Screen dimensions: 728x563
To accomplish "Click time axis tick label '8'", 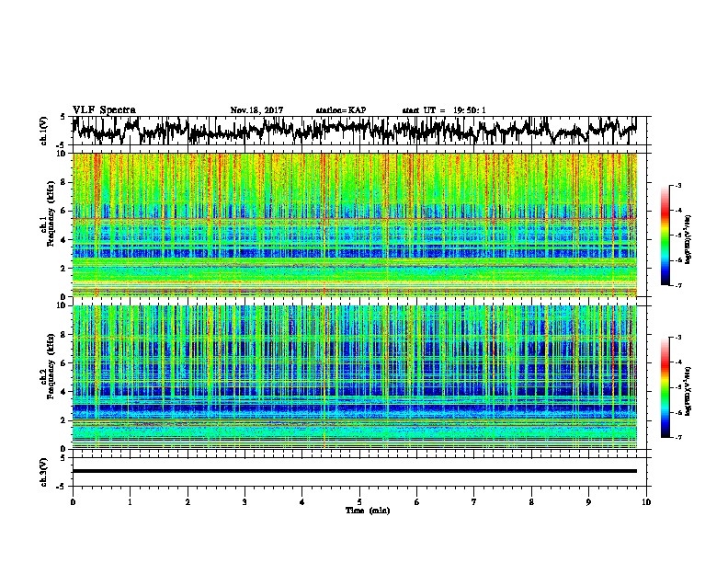I will coord(531,502).
